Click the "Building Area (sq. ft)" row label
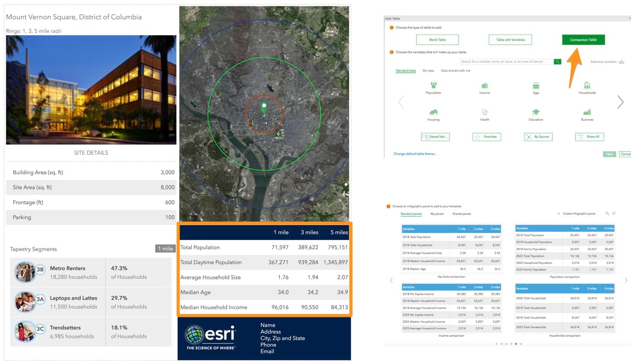 pyautogui.click(x=38, y=172)
